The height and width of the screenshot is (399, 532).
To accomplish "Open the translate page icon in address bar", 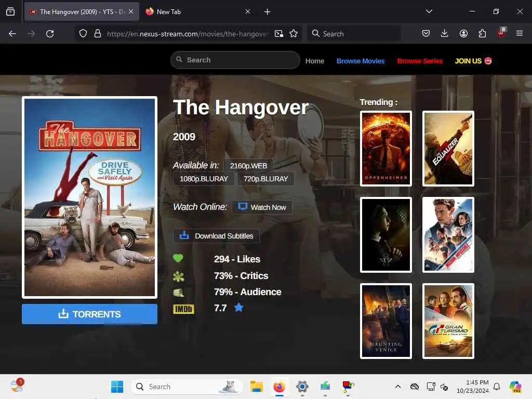I will 279,34.
